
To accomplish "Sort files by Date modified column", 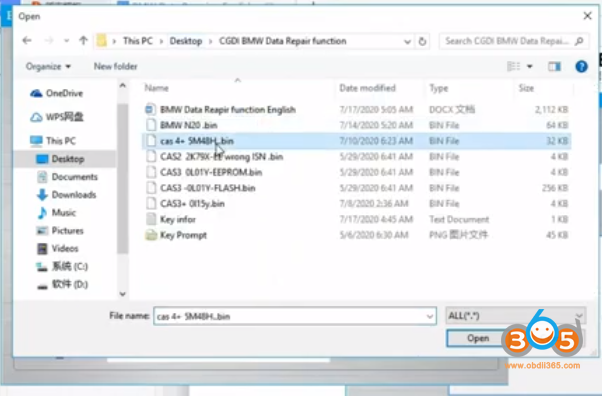I will click(367, 88).
